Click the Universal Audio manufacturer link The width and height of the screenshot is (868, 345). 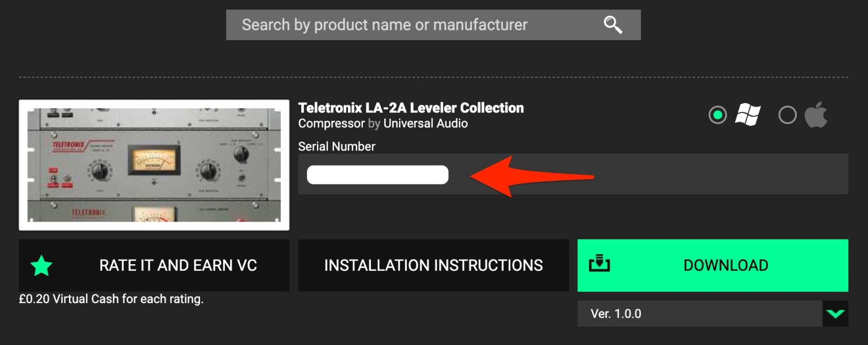(x=426, y=123)
